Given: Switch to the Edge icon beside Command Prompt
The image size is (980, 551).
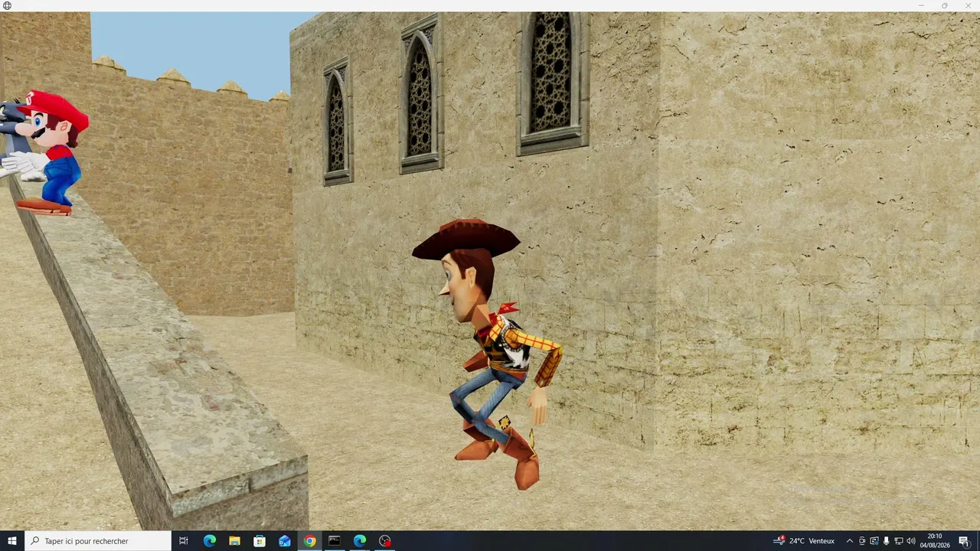Looking at the screenshot, I should pos(360,541).
